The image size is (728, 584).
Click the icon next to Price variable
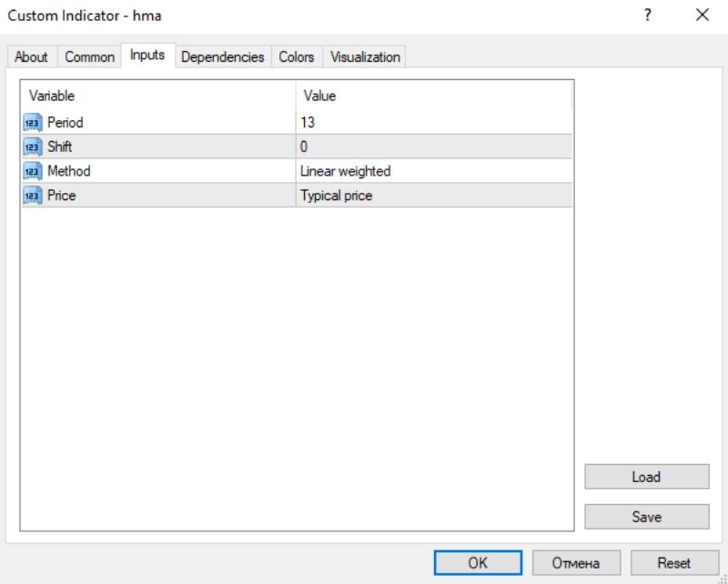point(32,196)
